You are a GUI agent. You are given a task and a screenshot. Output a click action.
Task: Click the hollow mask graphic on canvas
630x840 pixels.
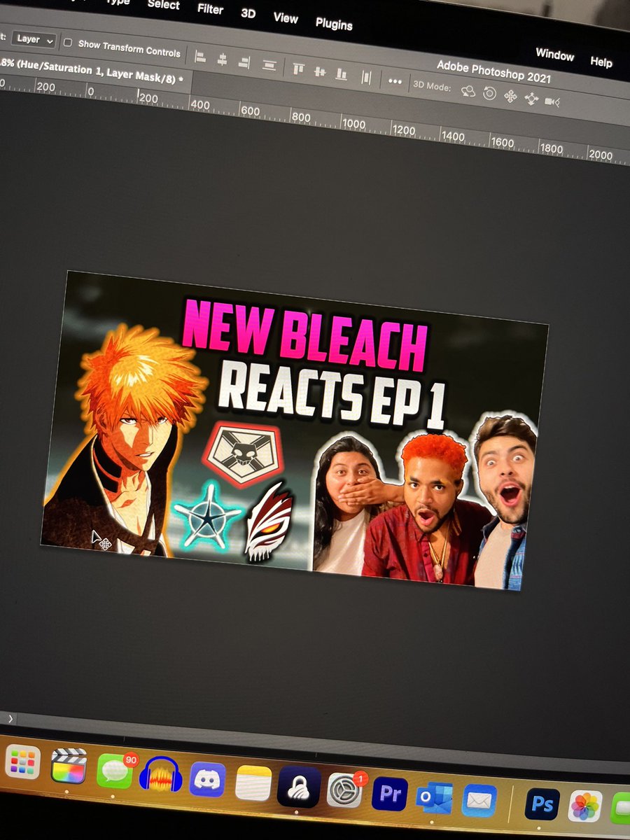(x=269, y=523)
